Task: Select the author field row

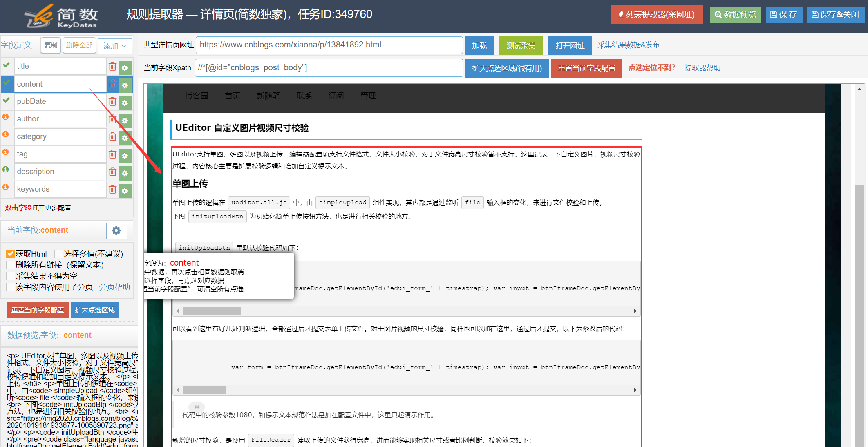Action: click(60, 119)
